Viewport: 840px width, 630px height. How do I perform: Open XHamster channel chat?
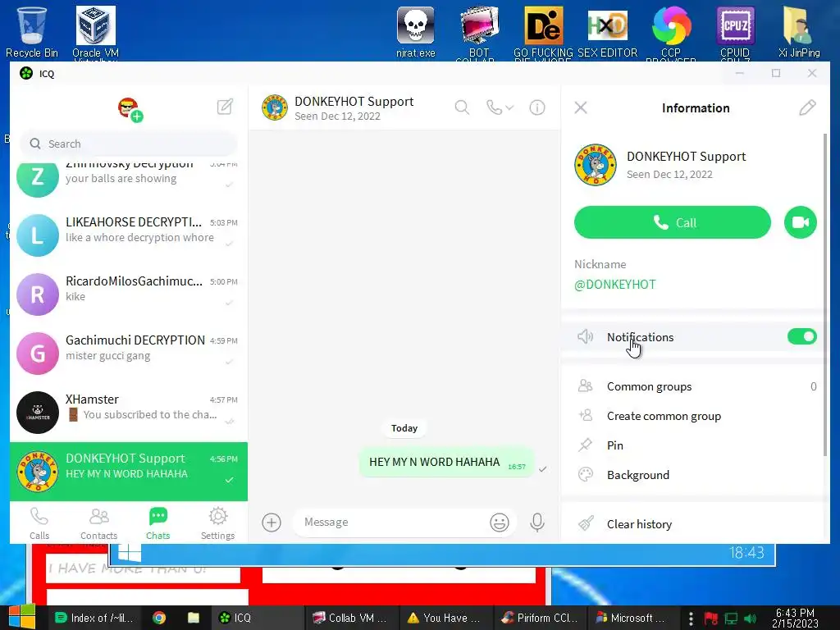pyautogui.click(x=129, y=413)
